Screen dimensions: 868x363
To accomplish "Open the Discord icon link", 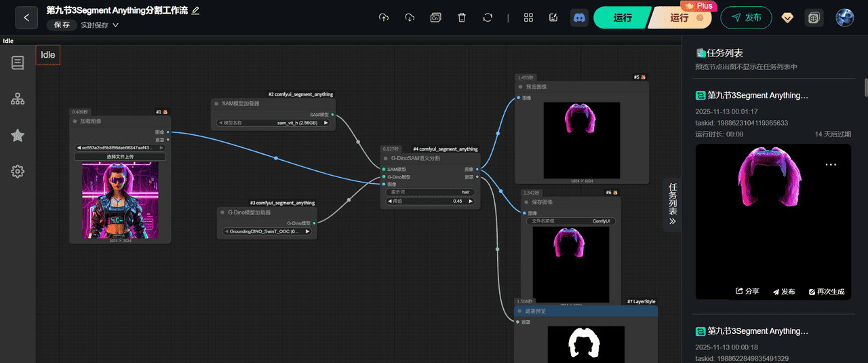I will tap(579, 18).
